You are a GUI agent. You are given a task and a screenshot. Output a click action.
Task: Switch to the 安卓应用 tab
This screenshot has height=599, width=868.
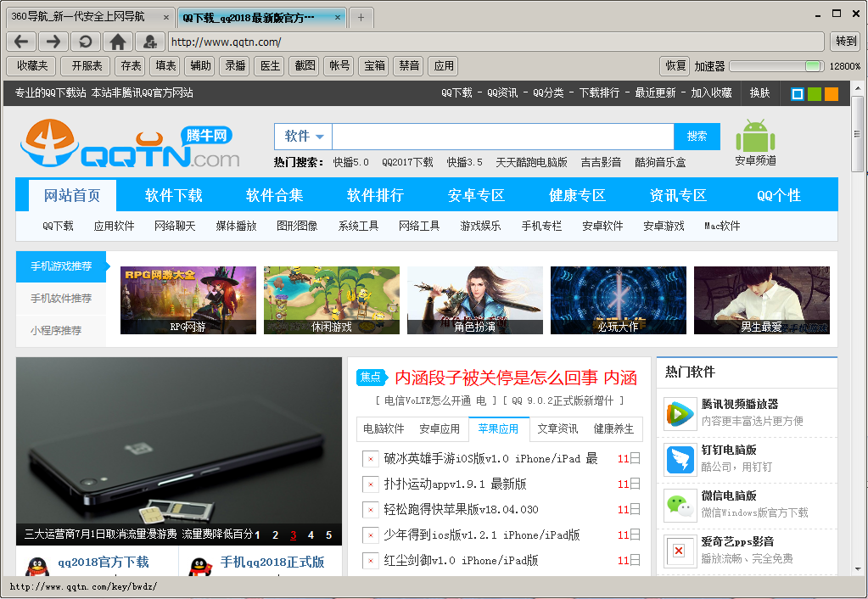[x=440, y=429]
